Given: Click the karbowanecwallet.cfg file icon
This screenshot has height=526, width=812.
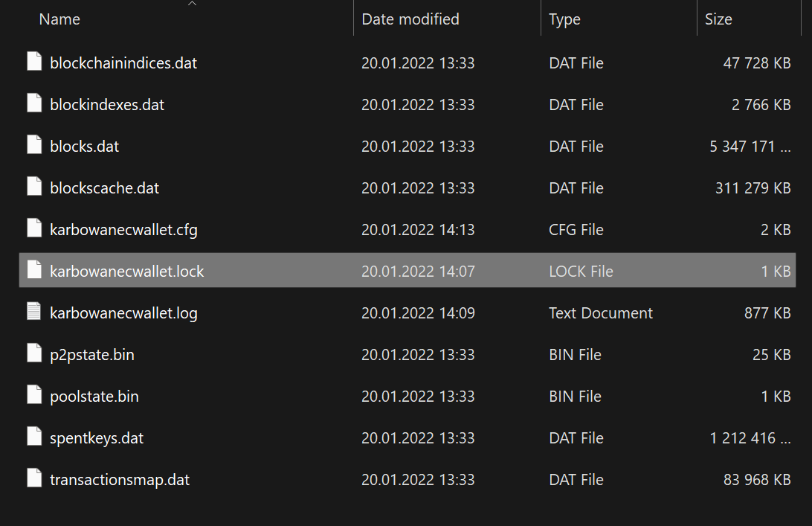Looking at the screenshot, I should click(34, 228).
